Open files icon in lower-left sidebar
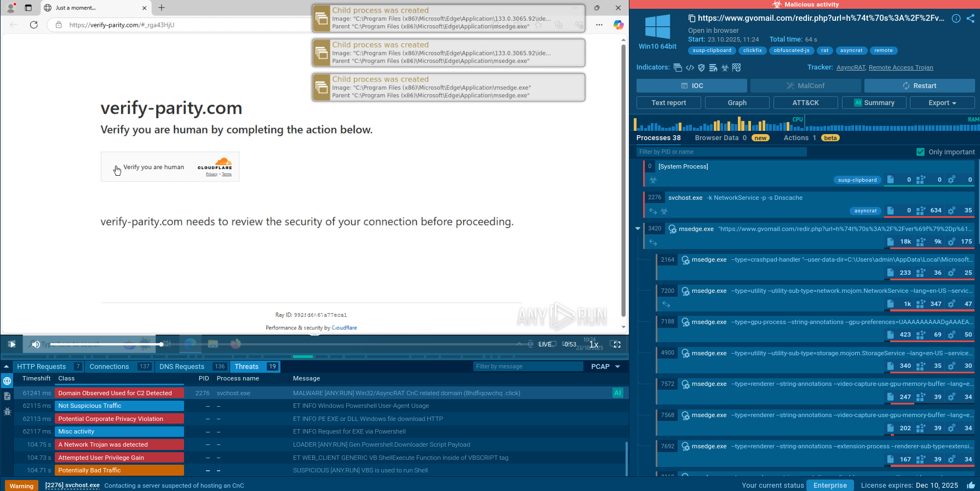Image resolution: width=980 pixels, height=491 pixels. click(7, 396)
